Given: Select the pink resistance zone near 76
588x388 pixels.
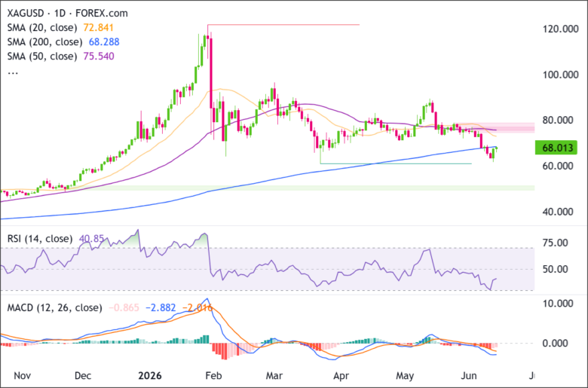Looking at the screenshot, I should 495,128.
